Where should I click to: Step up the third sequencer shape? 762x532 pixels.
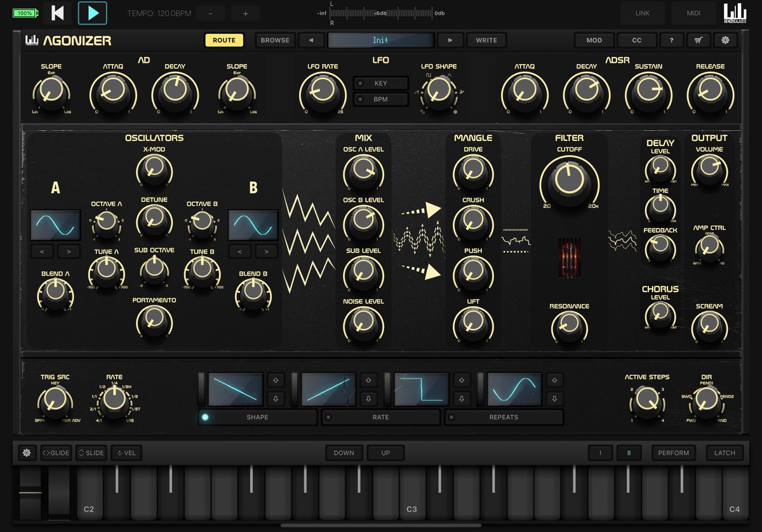[x=462, y=380]
